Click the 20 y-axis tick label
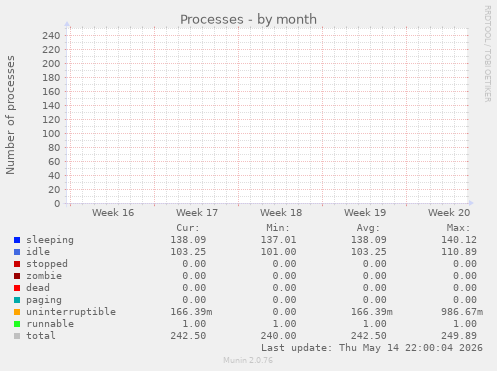The width and height of the screenshot is (497, 371). point(54,190)
